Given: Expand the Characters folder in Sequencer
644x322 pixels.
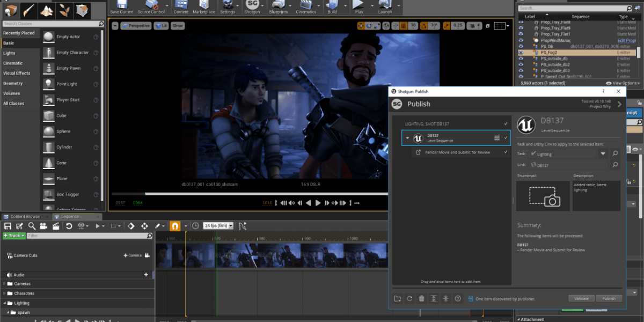Looking at the screenshot, I should pos(4,294).
